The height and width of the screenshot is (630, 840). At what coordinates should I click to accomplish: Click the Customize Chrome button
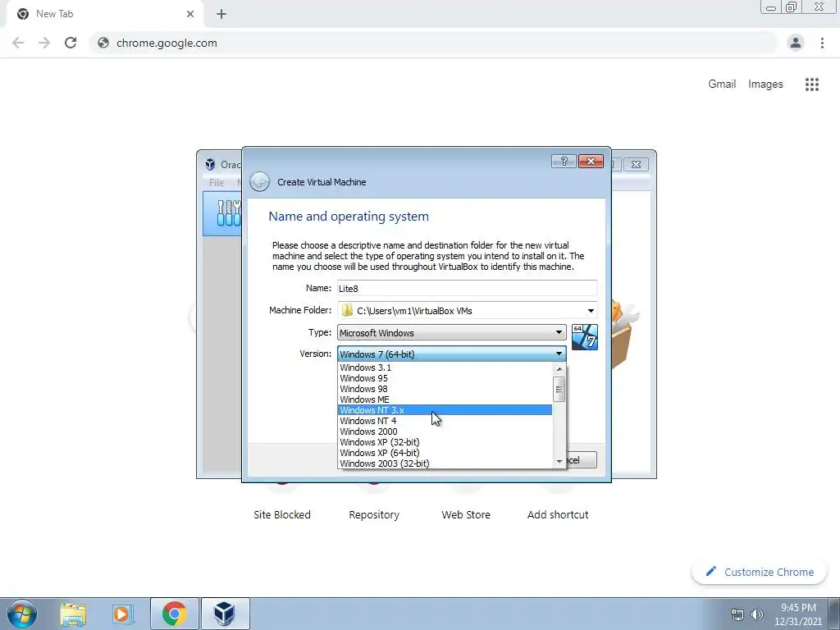[x=760, y=572]
